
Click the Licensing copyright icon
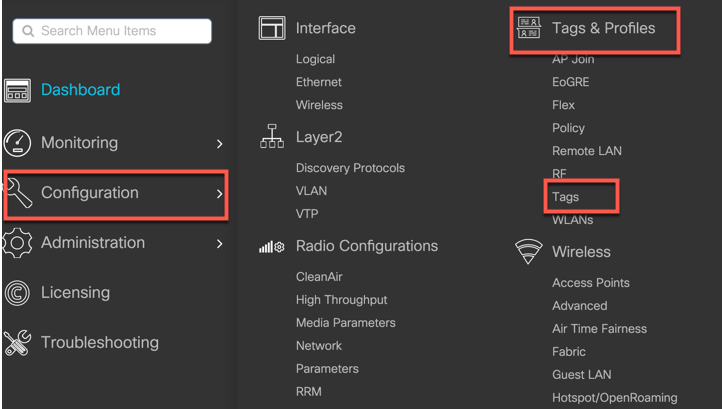(17, 293)
